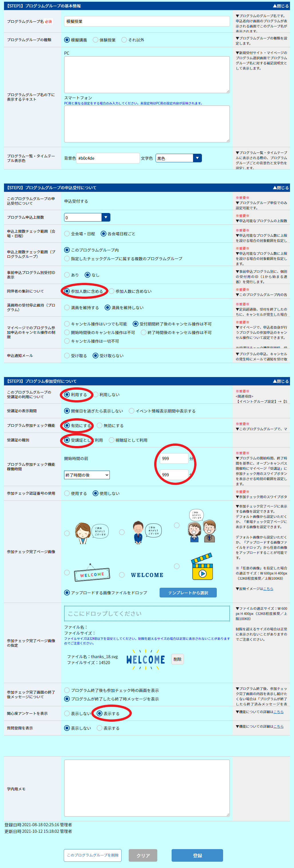Select プログラム終了後も参加チェック時の画面を表示

(x=67, y=691)
